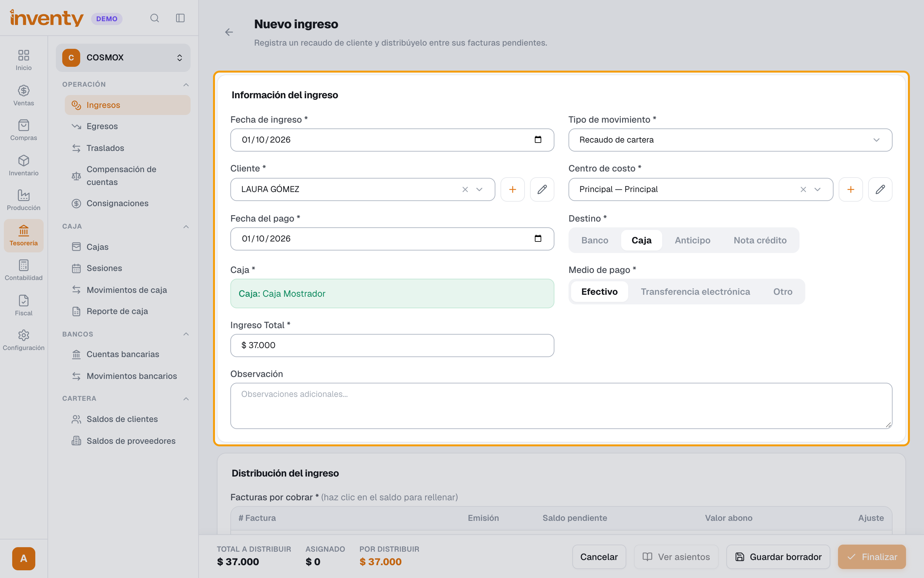The image size is (924, 578).
Task: Go back with the left arrow
Action: click(x=229, y=32)
